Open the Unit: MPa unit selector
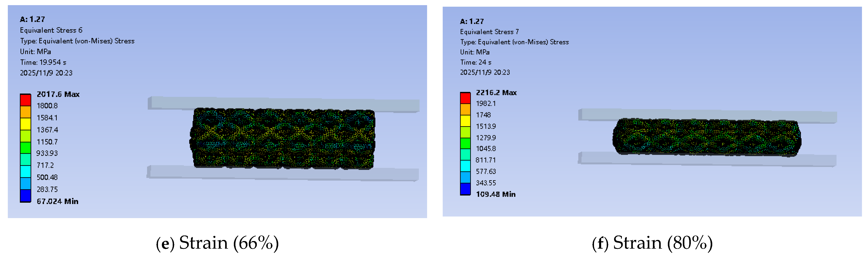 [35, 52]
